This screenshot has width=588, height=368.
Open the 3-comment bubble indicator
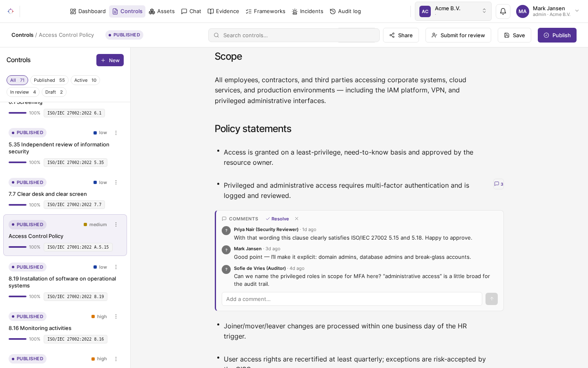tap(499, 184)
